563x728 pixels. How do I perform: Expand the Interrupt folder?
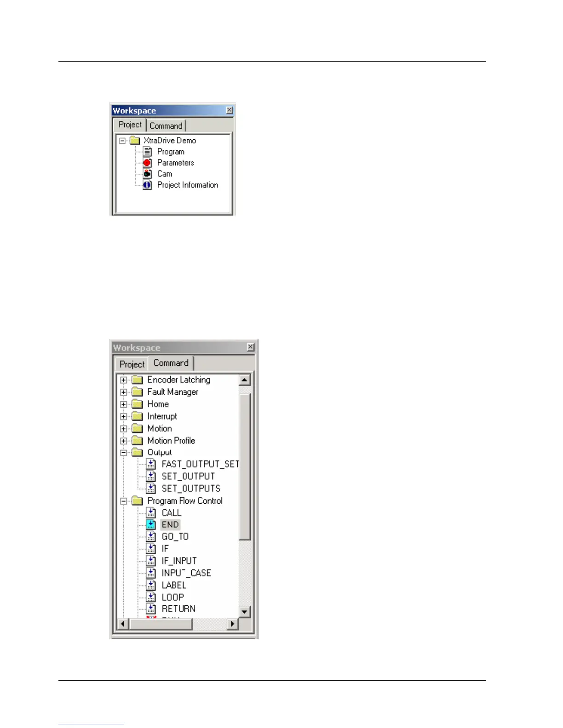click(123, 417)
